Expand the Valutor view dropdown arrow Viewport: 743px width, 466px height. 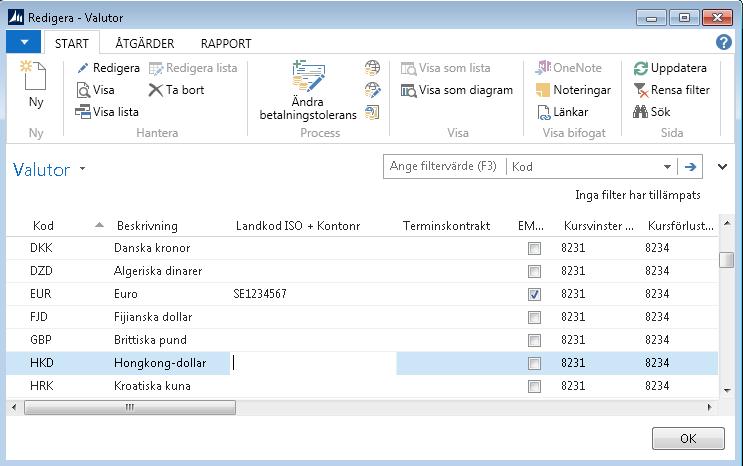pos(82,168)
